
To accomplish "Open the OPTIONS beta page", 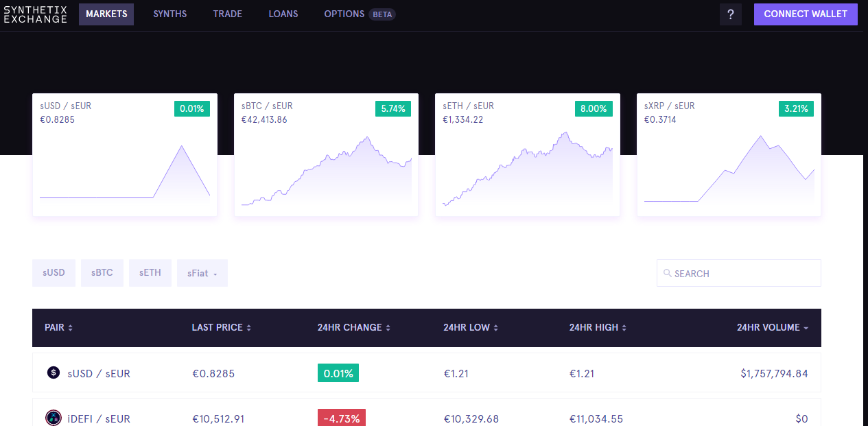I will (344, 14).
